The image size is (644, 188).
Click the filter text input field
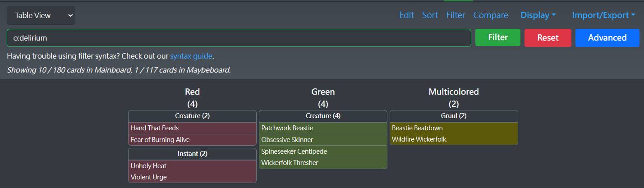(239, 38)
